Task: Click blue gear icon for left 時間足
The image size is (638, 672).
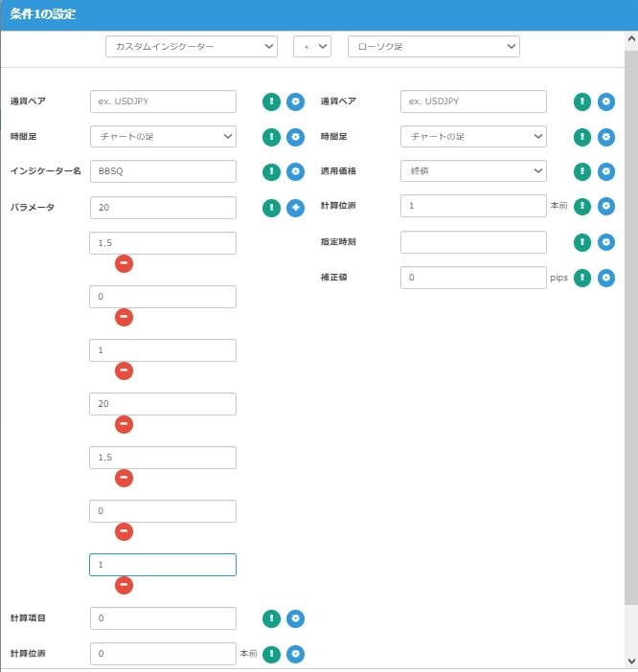Action: tap(295, 137)
